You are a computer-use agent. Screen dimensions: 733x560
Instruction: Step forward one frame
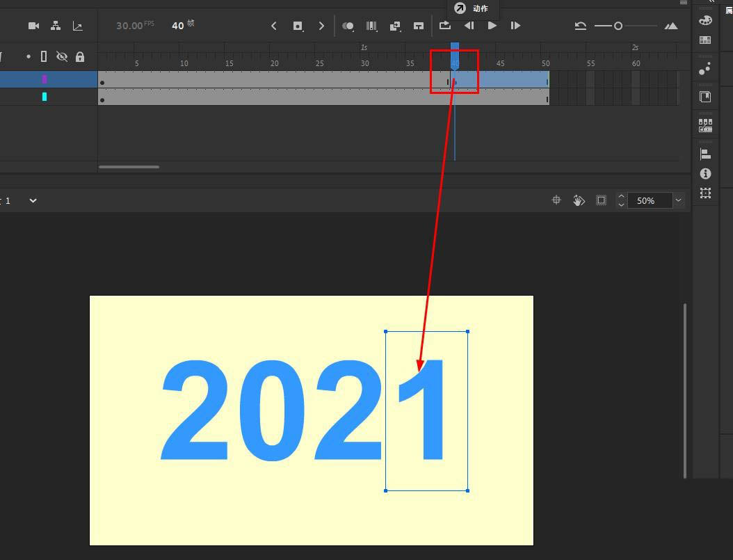click(x=515, y=26)
